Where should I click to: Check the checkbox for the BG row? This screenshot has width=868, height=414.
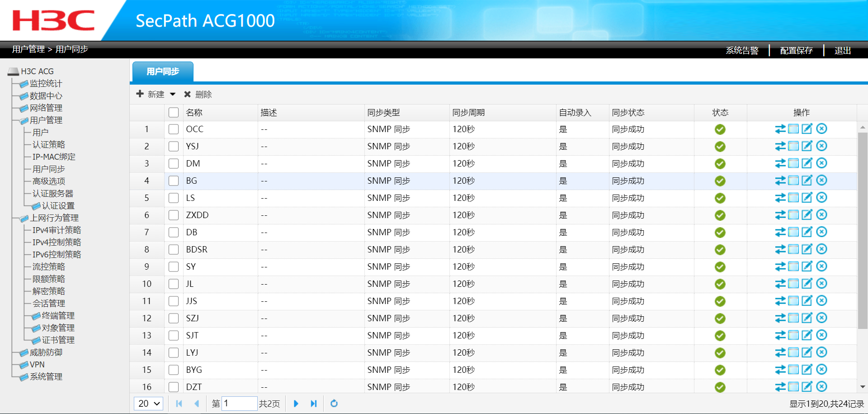(x=174, y=181)
